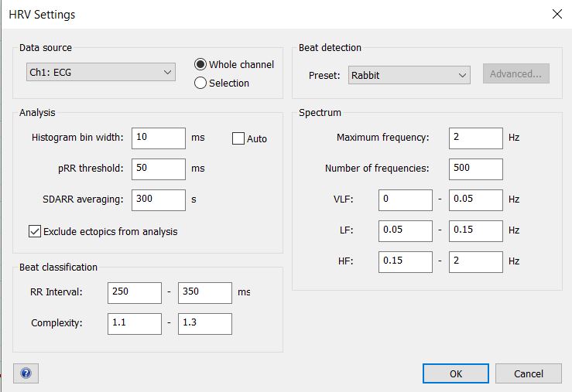Click the HF upper bound field
Image resolution: width=572 pixels, height=392 pixels.
point(475,261)
